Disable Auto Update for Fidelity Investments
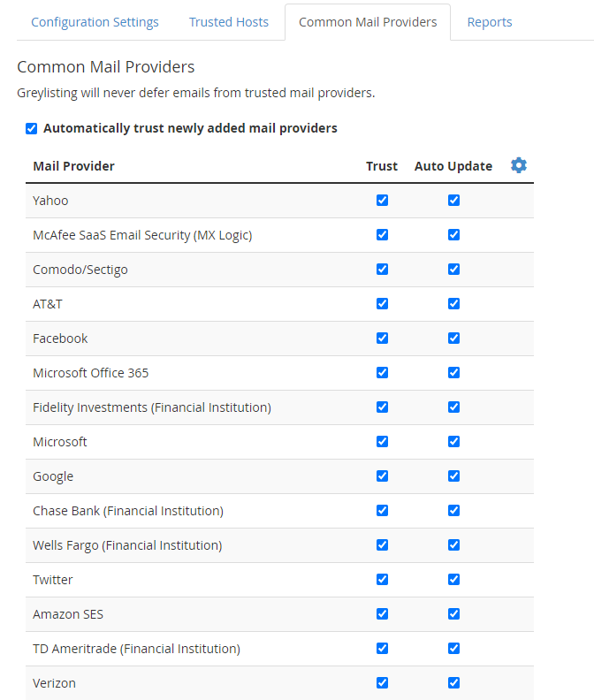 click(x=453, y=407)
